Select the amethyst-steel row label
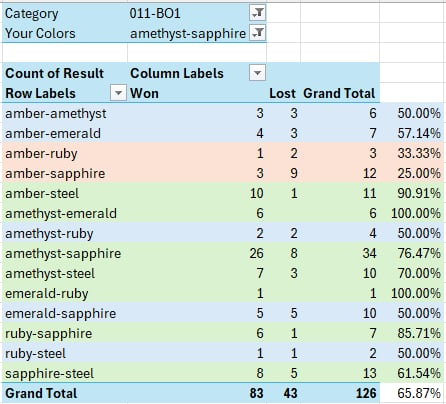Image resolution: width=446 pixels, height=404 pixels. (65, 273)
